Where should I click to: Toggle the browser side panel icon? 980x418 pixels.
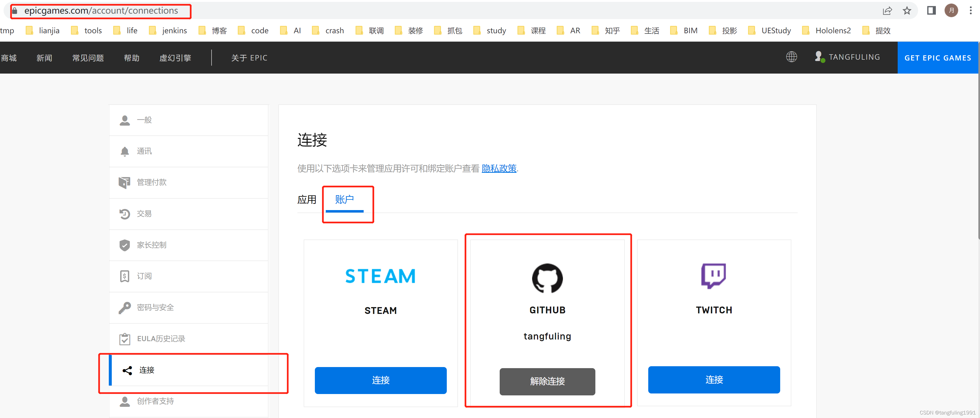click(931, 11)
